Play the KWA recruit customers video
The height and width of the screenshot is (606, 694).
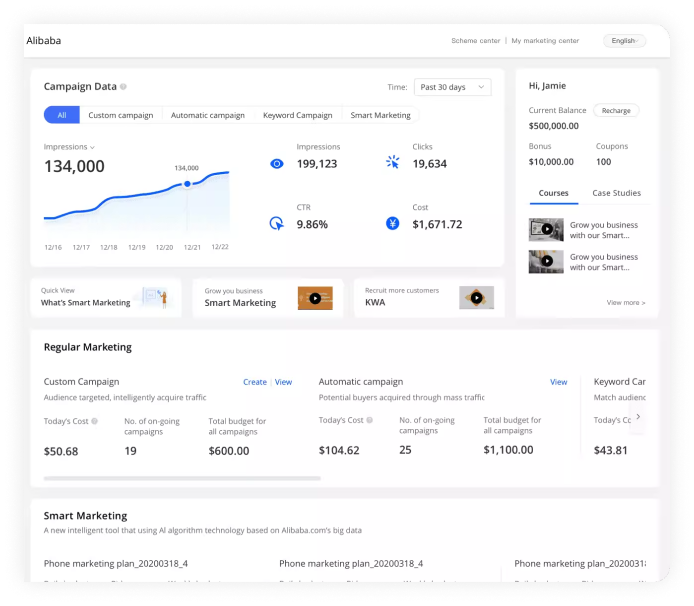point(476,298)
